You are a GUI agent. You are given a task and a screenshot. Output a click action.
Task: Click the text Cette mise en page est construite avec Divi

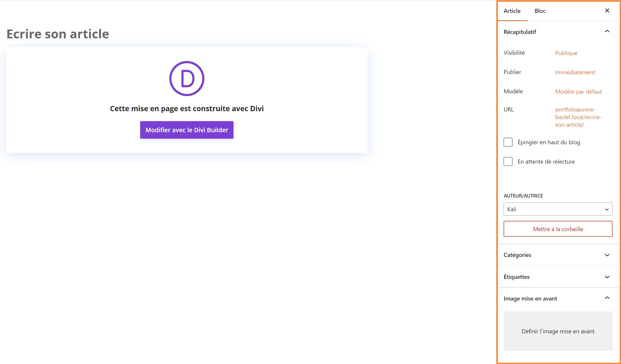[187, 109]
